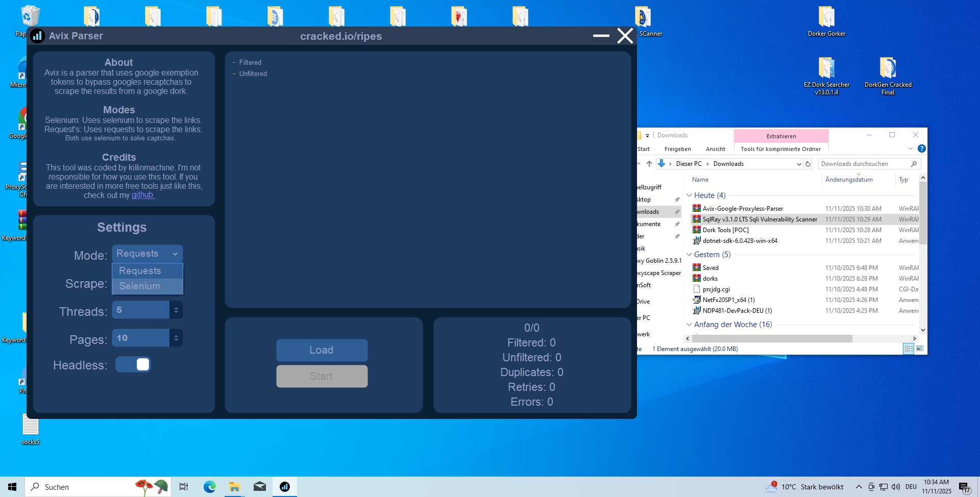Select the socks5 text file on desktop
The image size is (980, 497).
30,426
